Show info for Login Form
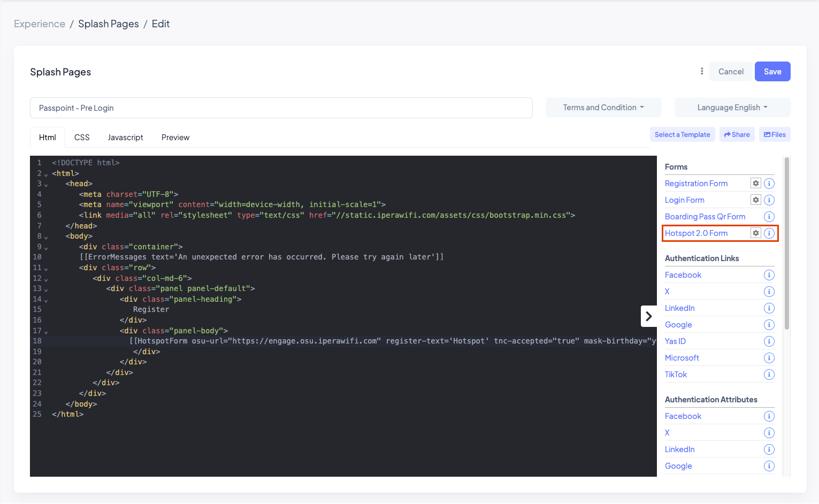 769,200
